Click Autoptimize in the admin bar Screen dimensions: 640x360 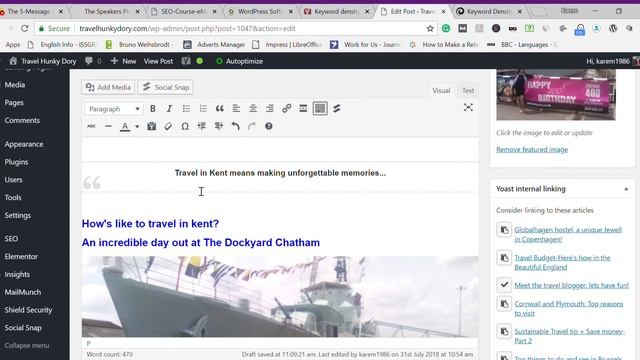(239, 61)
